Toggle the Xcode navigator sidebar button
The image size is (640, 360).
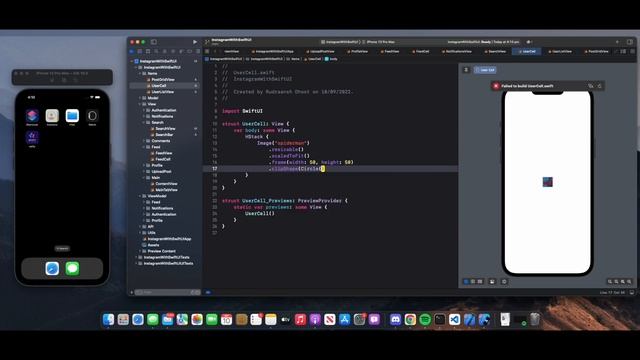[x=154, y=42]
